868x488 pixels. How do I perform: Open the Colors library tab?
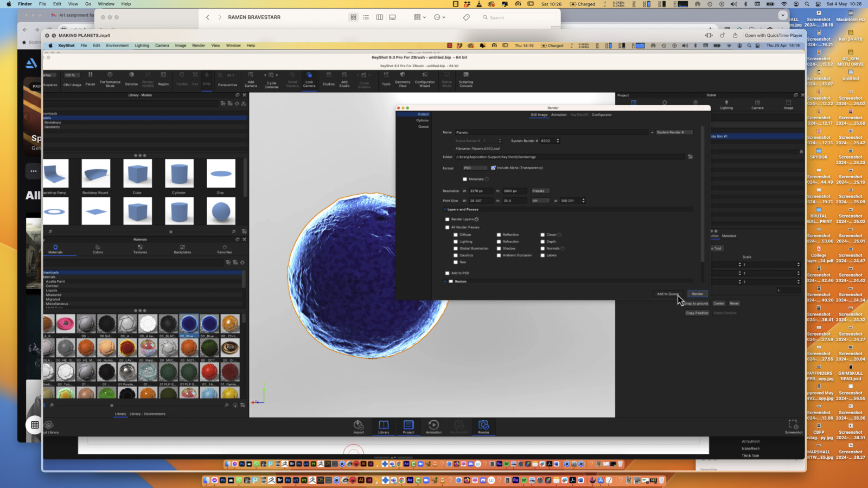click(x=98, y=249)
